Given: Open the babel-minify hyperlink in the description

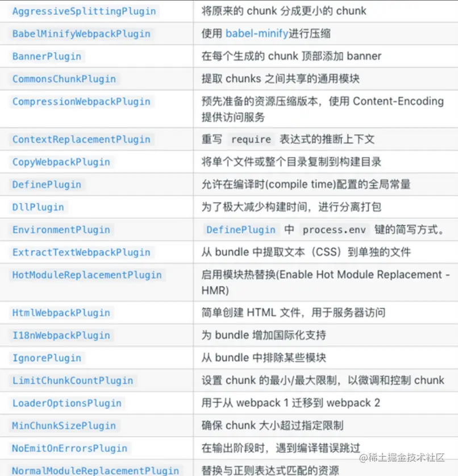Looking at the screenshot, I should coord(257,34).
